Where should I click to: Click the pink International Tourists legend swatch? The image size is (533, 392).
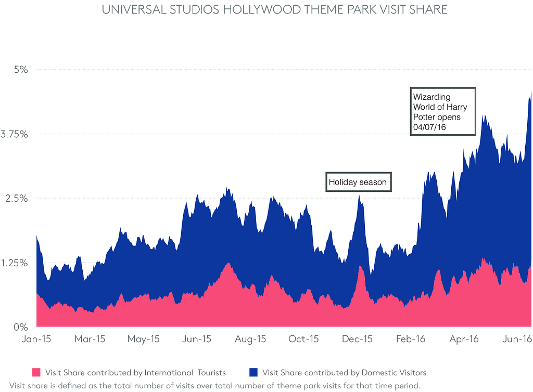[x=36, y=372]
